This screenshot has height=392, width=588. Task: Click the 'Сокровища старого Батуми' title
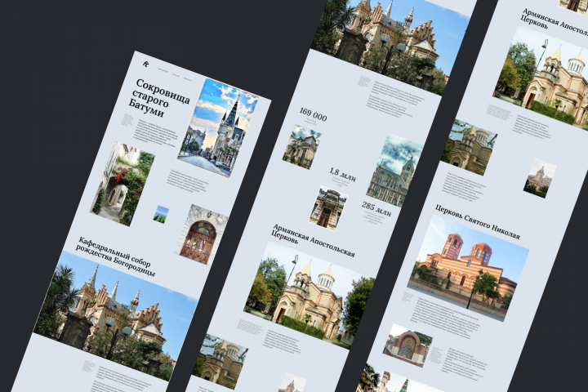(159, 98)
